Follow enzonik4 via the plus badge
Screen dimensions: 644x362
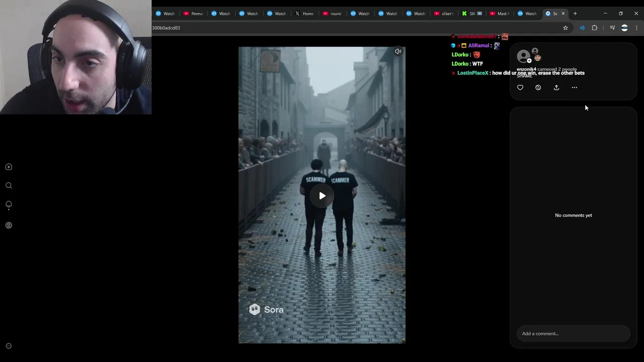pos(529,61)
